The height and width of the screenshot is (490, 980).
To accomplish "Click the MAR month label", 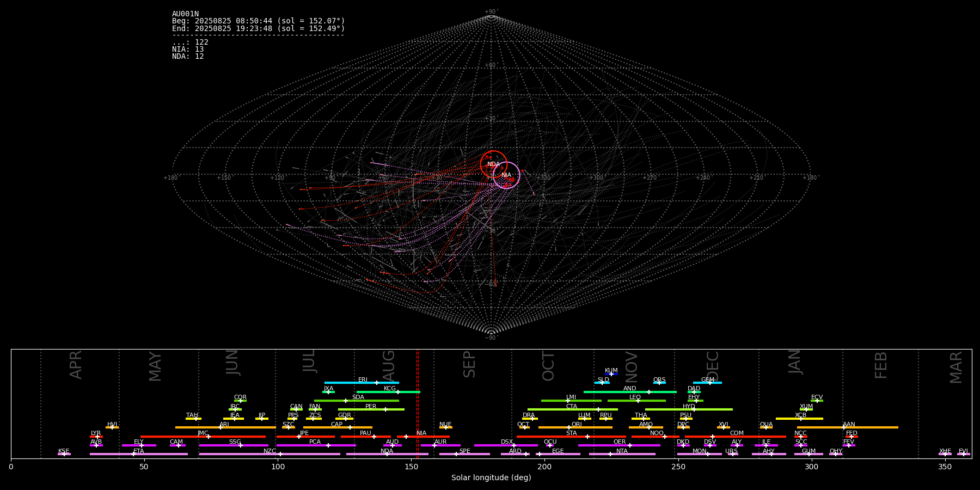I will (x=956, y=367).
